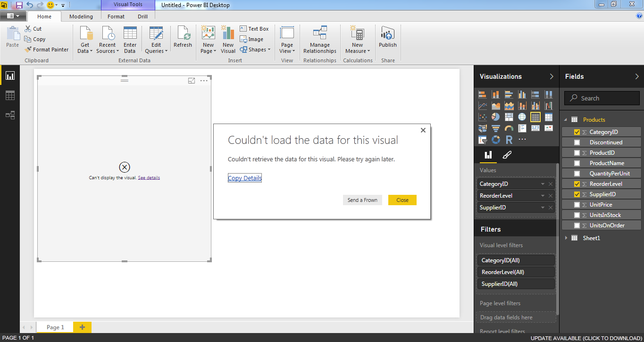Image resolution: width=644 pixels, height=342 pixels.
Task: Select the Page 1 tab
Action: point(55,327)
